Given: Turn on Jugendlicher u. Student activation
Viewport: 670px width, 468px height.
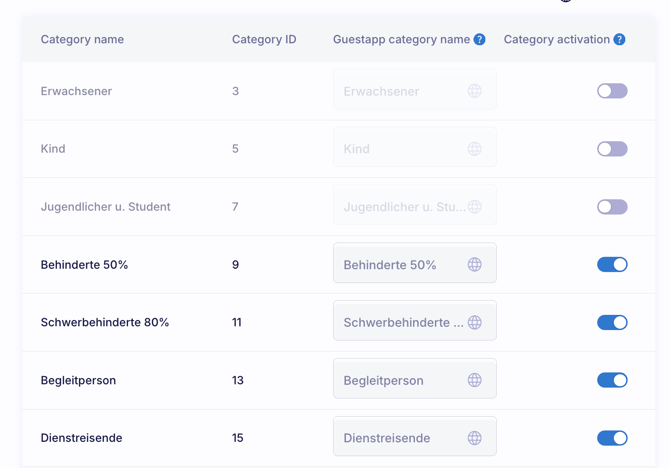Looking at the screenshot, I should [612, 207].
